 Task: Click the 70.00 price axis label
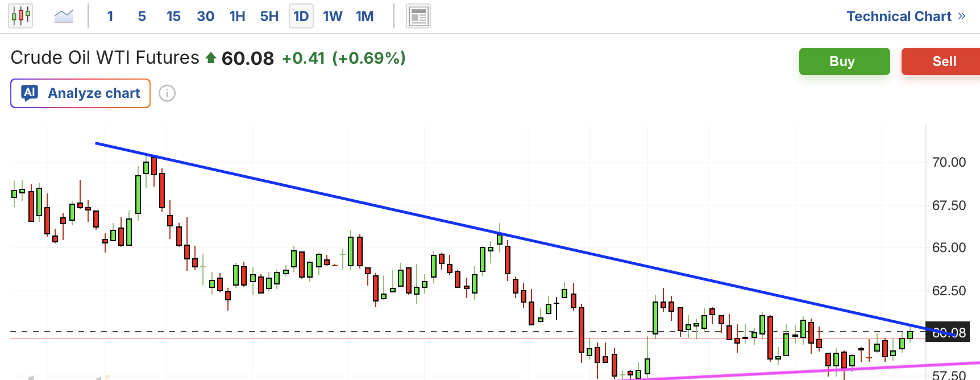coord(949,162)
